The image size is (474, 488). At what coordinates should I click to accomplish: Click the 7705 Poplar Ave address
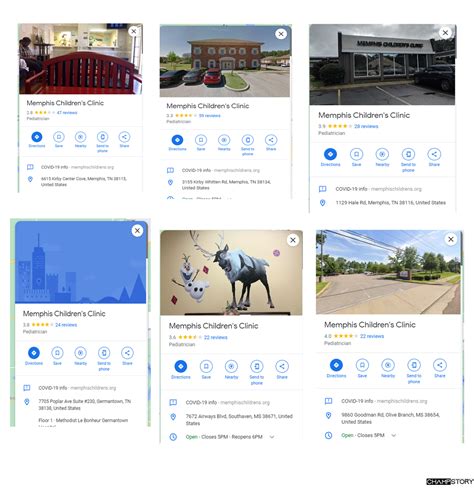(85, 404)
